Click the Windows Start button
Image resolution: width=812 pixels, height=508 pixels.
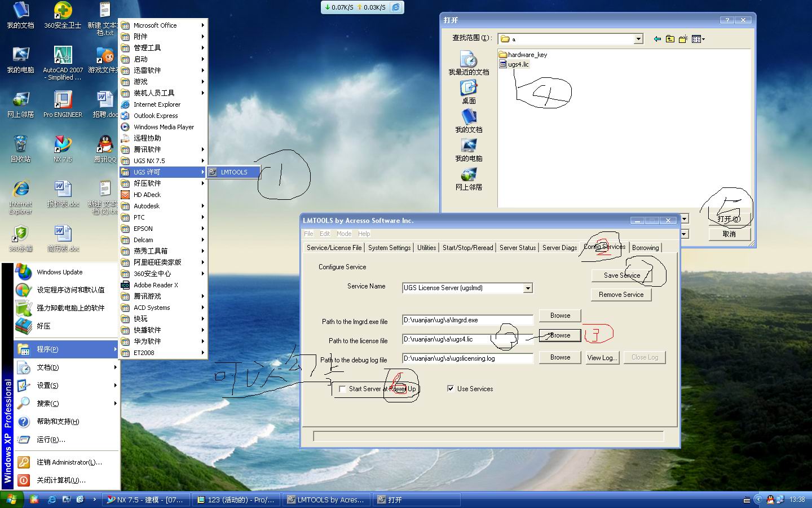pyautogui.click(x=11, y=500)
